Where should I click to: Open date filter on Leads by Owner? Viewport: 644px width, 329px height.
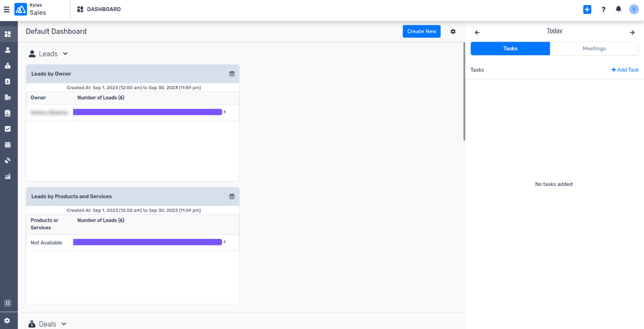[232, 74]
